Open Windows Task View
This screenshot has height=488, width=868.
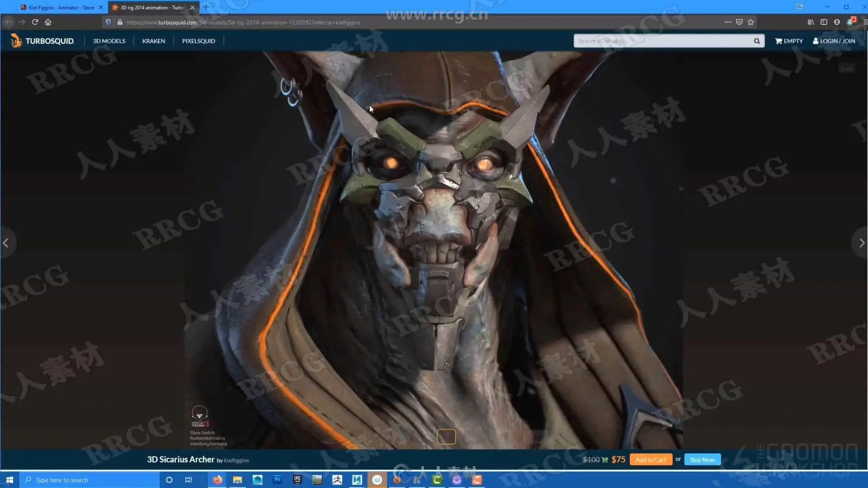[189, 480]
